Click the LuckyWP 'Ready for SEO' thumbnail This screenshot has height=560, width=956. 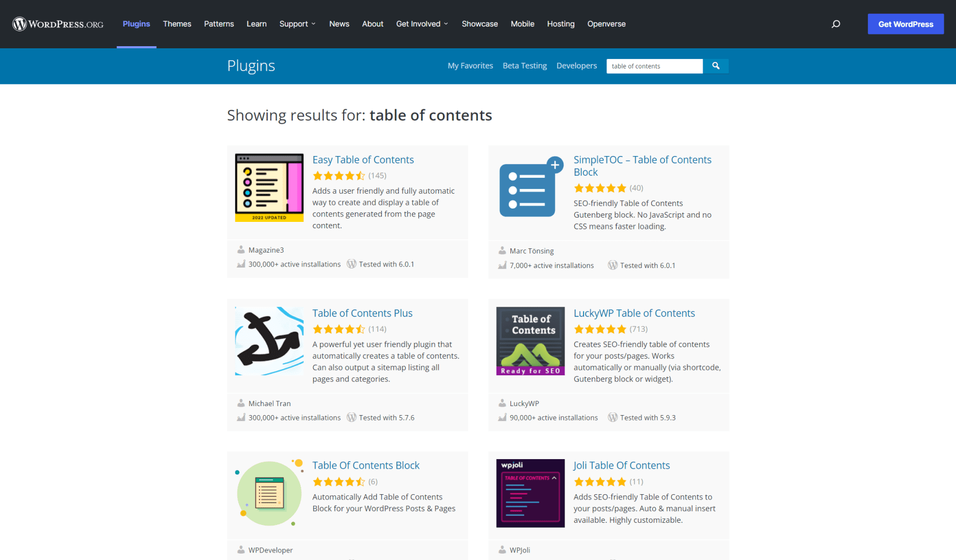point(530,341)
